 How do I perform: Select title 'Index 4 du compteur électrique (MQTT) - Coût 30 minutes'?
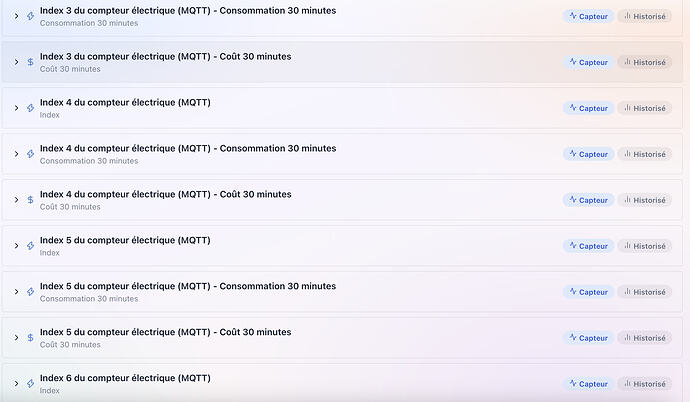(x=165, y=194)
